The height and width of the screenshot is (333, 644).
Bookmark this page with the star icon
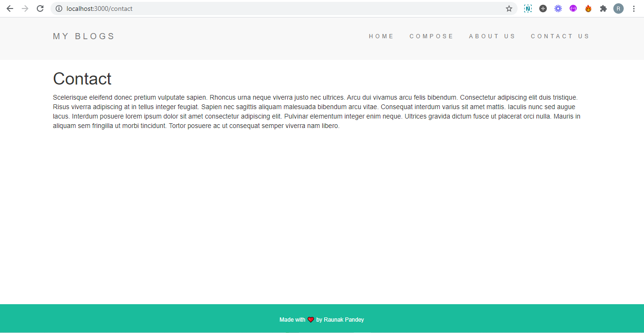(509, 9)
